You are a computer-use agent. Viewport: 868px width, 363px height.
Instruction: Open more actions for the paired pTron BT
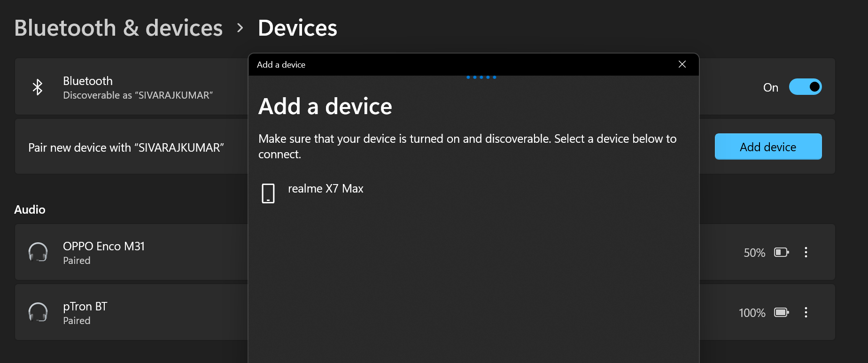point(806,312)
